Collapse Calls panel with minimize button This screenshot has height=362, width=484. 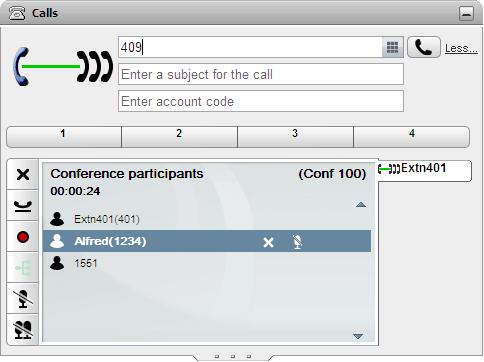(466, 14)
